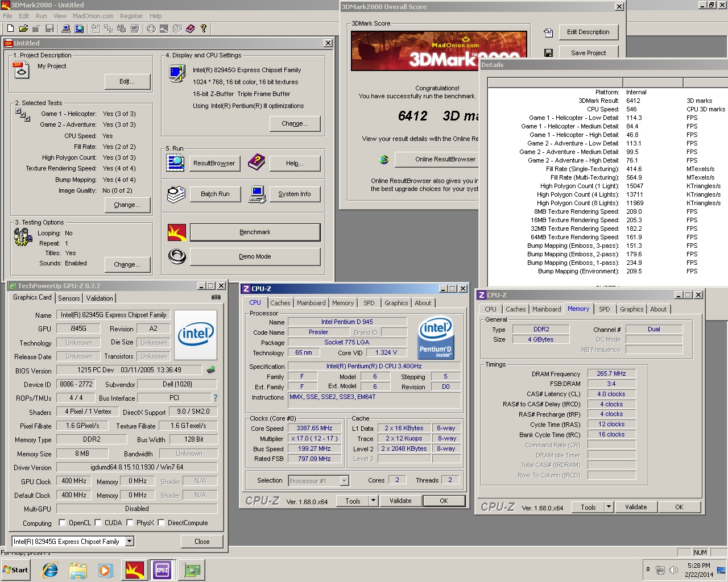Screen dimensions: 728x582
Task: Click the GPU-Z Name field showing 82945G chipset
Action: point(114,315)
